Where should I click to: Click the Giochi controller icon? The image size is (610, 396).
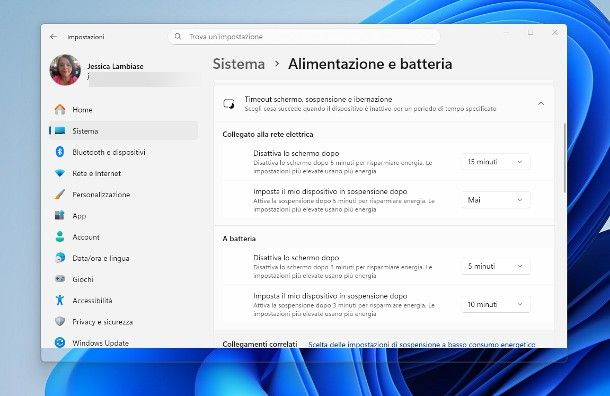coord(60,279)
